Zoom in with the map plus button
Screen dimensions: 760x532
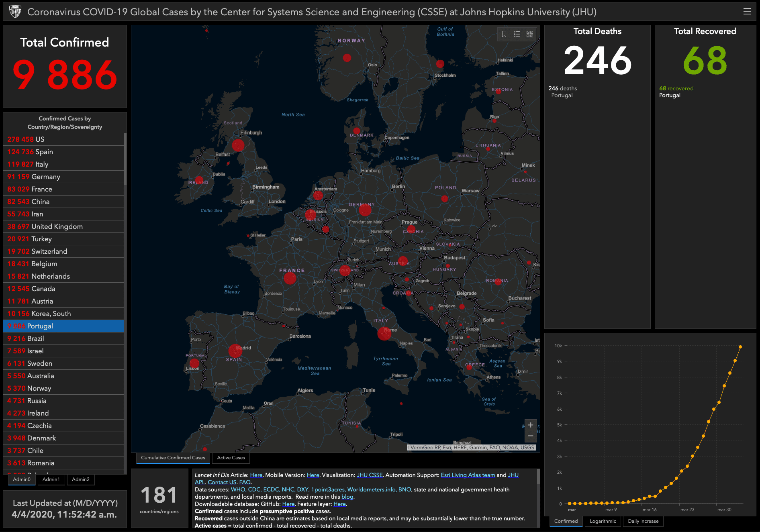[x=531, y=425]
